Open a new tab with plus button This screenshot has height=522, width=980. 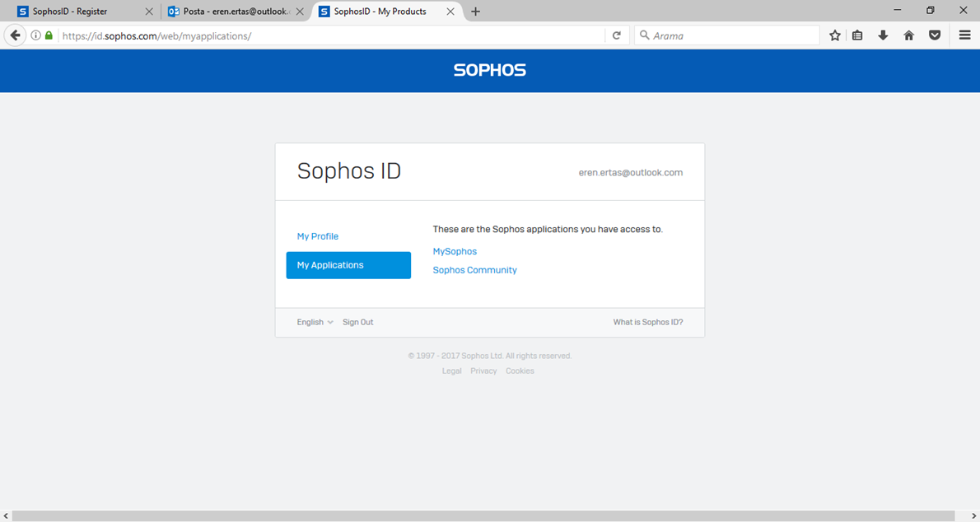coord(475,12)
